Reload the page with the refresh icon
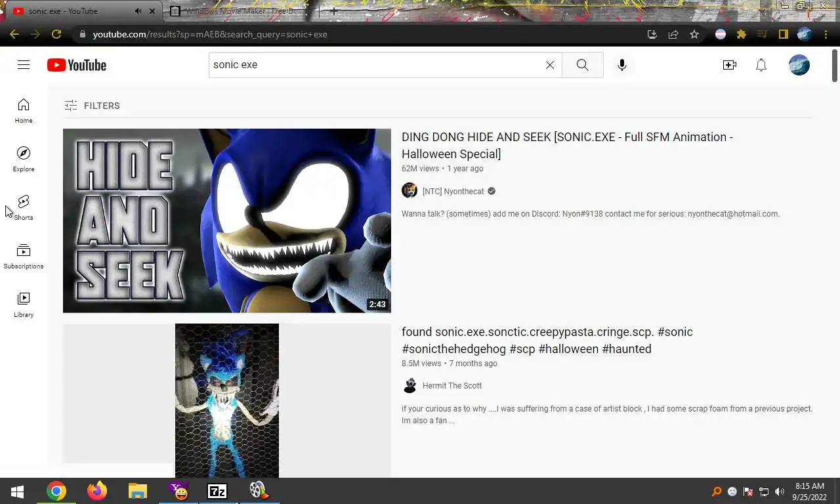Image resolution: width=840 pixels, height=504 pixels. [56, 34]
